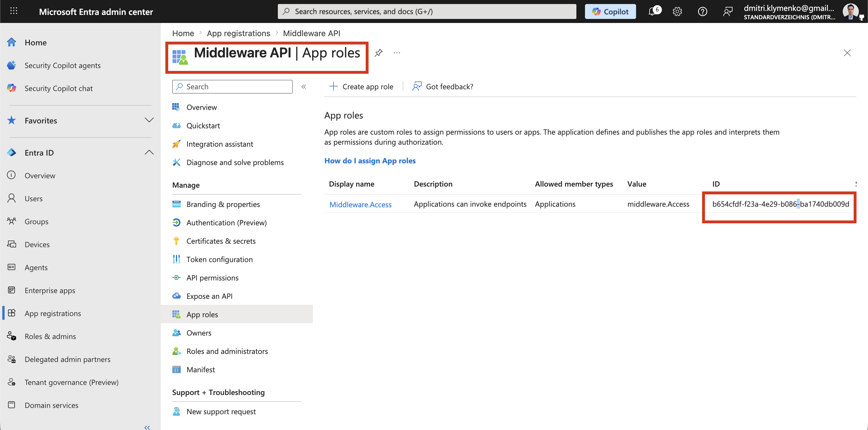
Task: Select App roles menu item
Action: coord(237,314)
